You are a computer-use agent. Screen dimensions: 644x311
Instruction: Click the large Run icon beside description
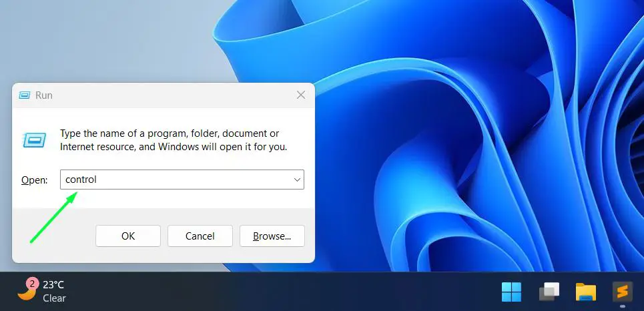[35, 140]
